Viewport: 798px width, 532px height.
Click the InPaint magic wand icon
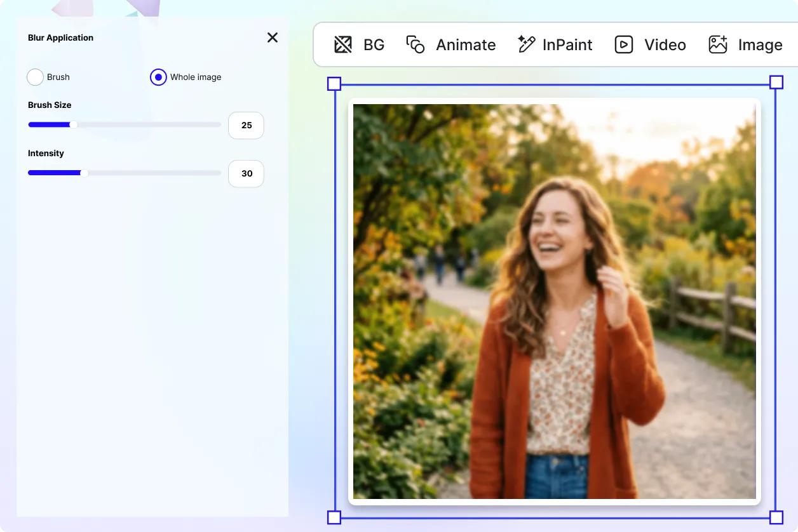coord(527,44)
